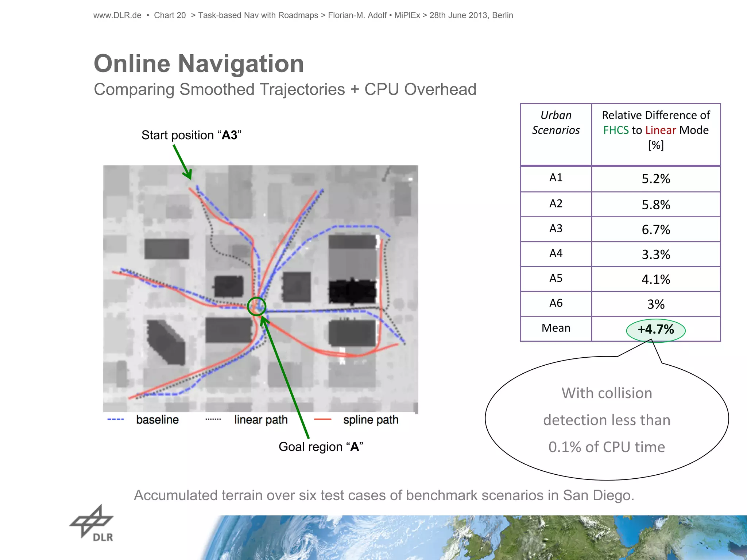Click the '4.1%' value cell

click(x=656, y=279)
